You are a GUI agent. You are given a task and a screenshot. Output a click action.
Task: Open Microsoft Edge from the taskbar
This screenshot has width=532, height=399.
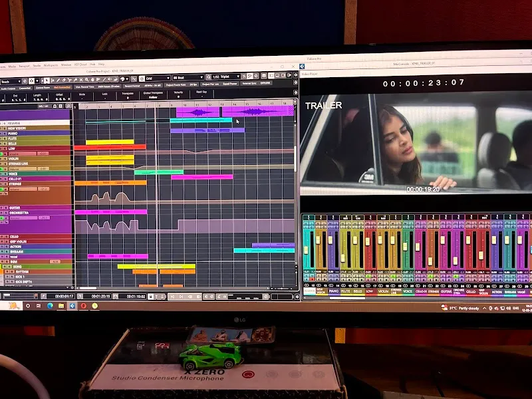coord(50,306)
